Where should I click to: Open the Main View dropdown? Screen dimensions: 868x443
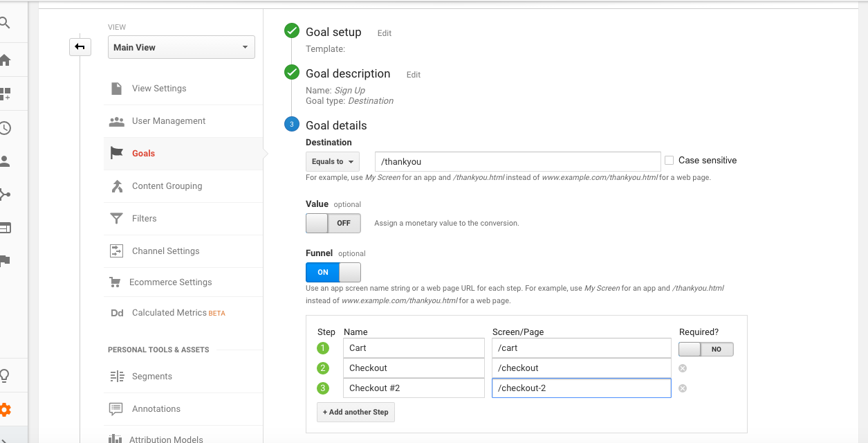[181, 47]
